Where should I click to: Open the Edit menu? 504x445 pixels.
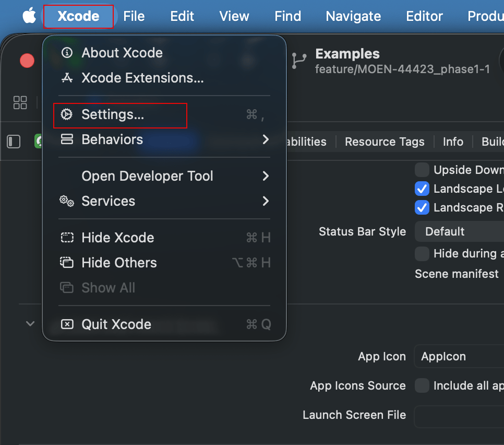coord(182,16)
